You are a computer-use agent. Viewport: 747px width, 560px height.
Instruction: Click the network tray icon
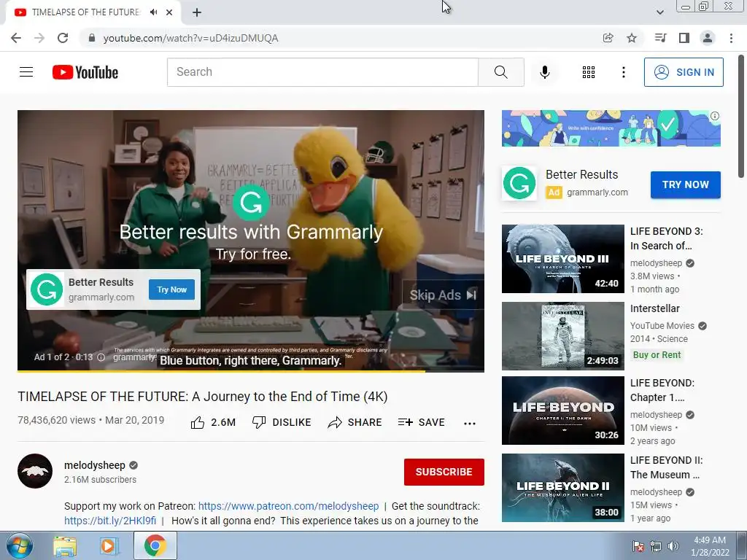tap(656, 546)
